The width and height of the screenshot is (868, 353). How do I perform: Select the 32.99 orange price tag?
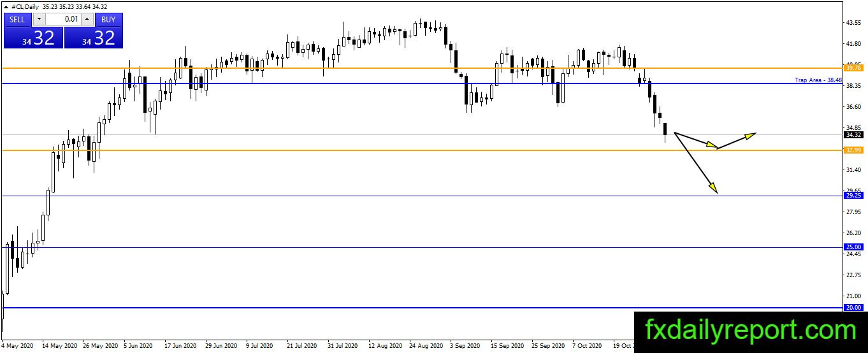853,150
